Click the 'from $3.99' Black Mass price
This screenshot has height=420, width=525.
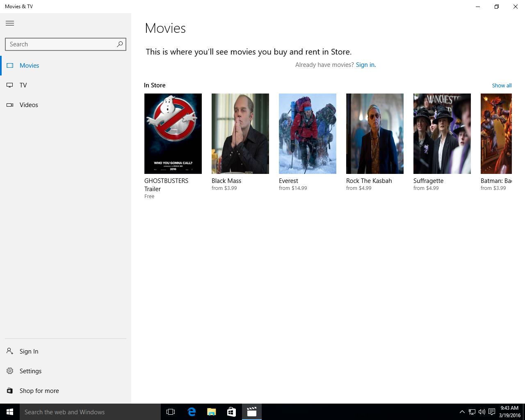(224, 188)
